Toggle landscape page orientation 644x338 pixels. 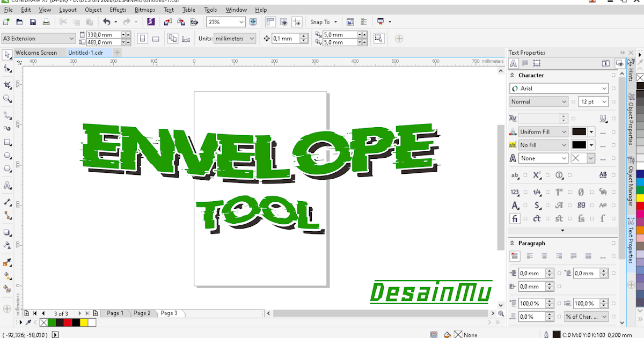coord(156,38)
